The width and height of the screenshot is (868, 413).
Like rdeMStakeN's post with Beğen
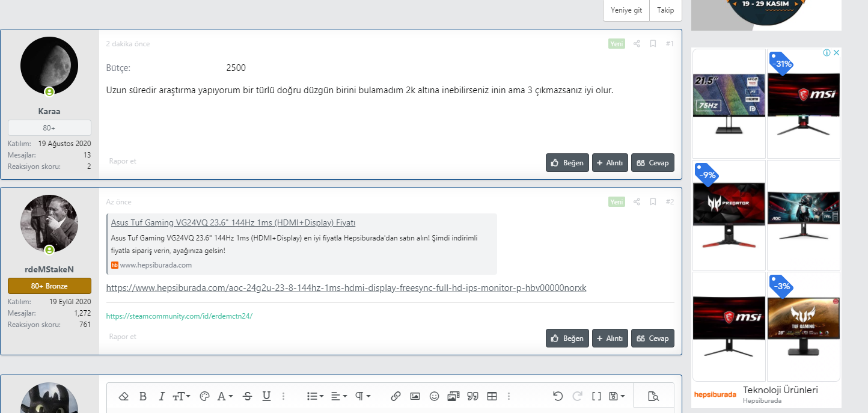tap(567, 338)
